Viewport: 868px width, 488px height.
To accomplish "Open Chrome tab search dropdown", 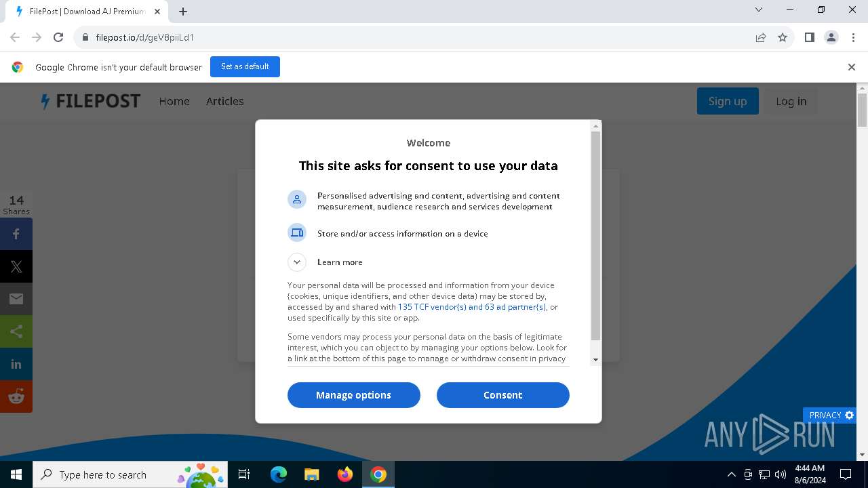I will coord(759,10).
